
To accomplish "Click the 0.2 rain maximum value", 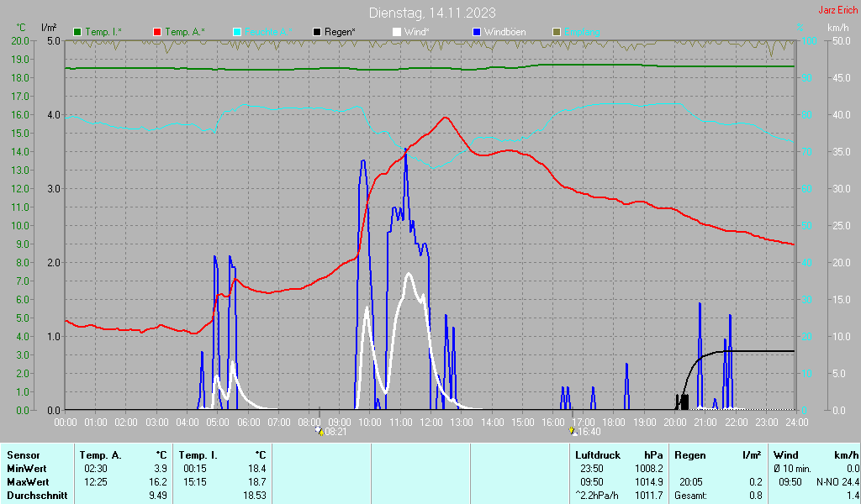I will pos(756,482).
